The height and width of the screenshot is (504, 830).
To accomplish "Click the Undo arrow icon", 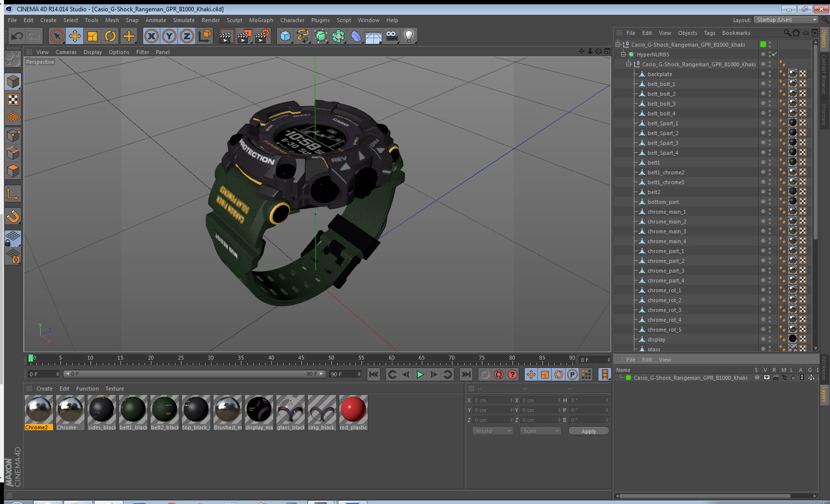I will pos(17,36).
